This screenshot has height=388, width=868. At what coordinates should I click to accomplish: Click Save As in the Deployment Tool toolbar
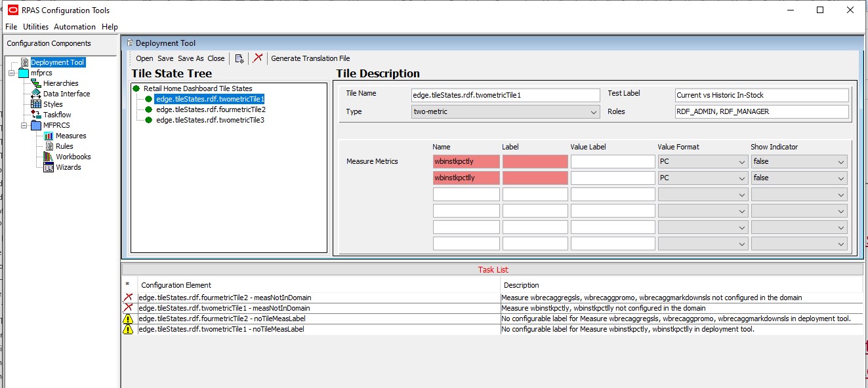pos(191,58)
